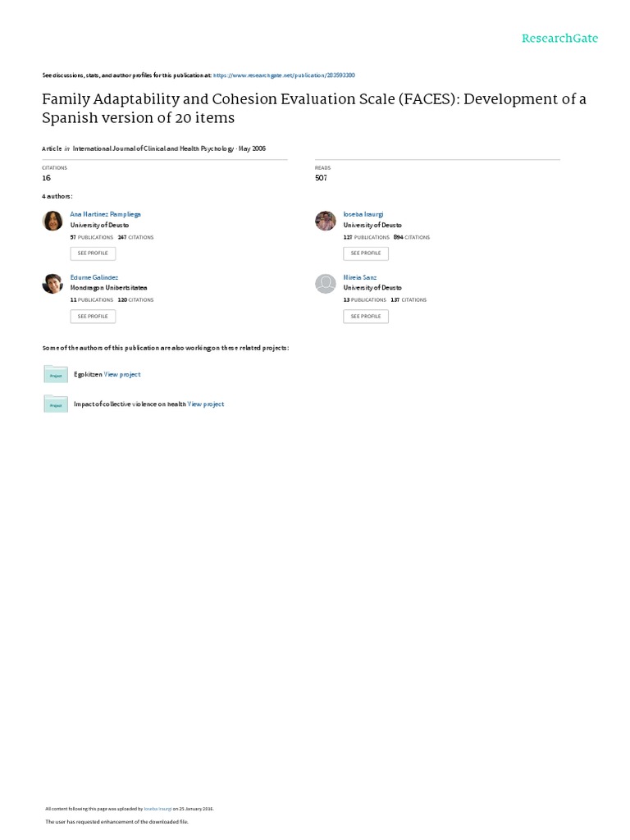Viewport: 630px width, 840px height.
Task: Click the FACES article title heading
Action: point(314,108)
